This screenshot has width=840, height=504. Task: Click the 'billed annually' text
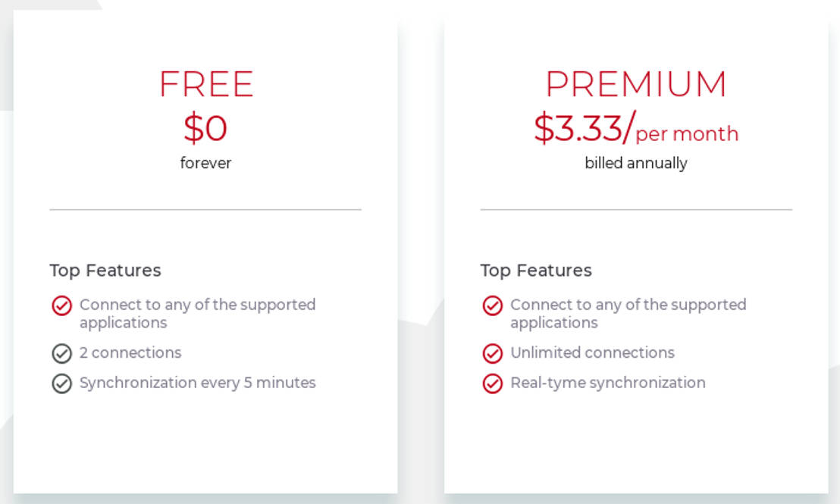pos(636,163)
